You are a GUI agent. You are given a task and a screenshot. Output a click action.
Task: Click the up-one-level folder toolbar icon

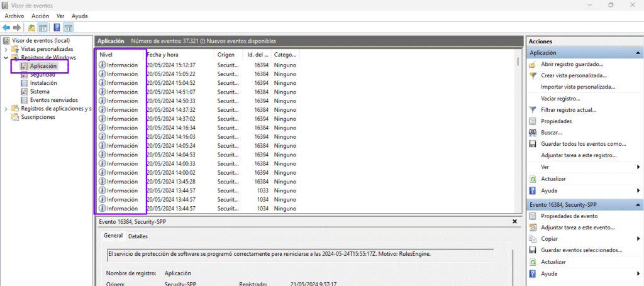[x=31, y=28]
